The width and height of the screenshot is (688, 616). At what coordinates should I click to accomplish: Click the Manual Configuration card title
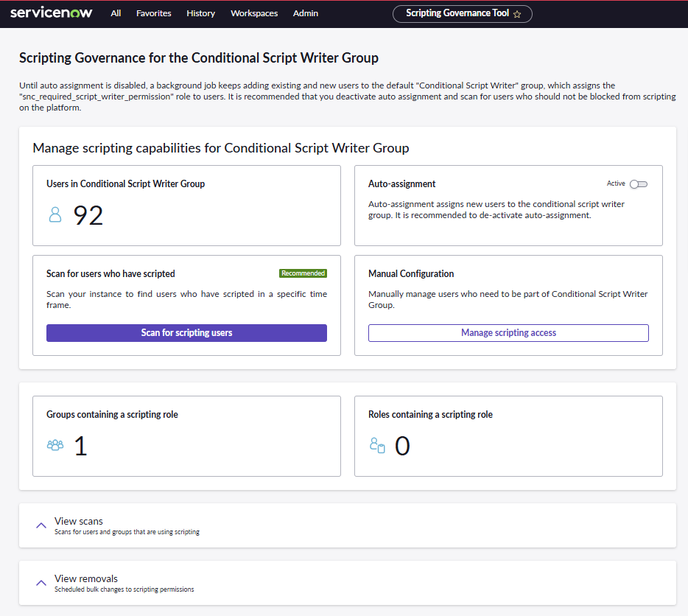(411, 273)
